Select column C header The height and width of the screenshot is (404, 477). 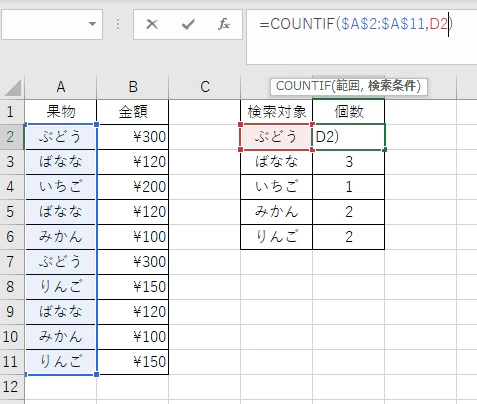[205, 87]
